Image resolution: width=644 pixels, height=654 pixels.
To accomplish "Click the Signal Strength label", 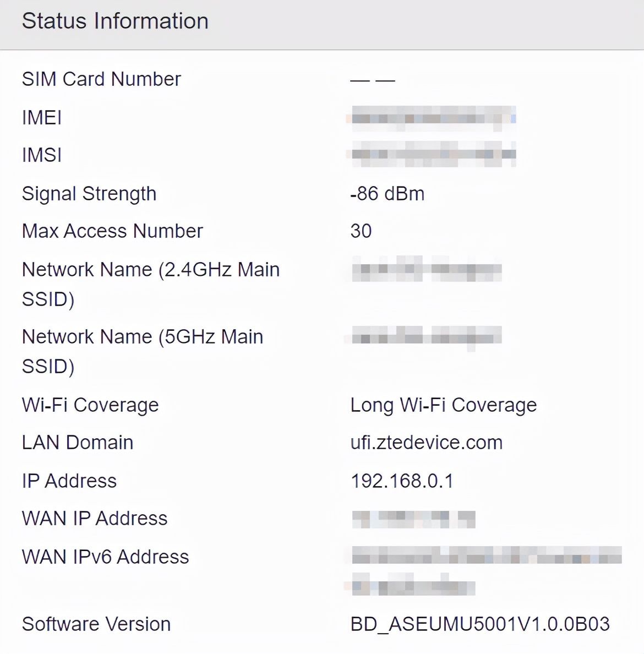I will 89,194.
